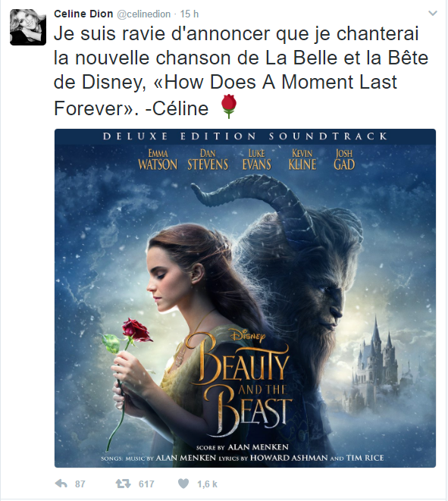This screenshot has height=501, width=448.
Task: View the 1,6 k likes count
Action: [x=207, y=484]
